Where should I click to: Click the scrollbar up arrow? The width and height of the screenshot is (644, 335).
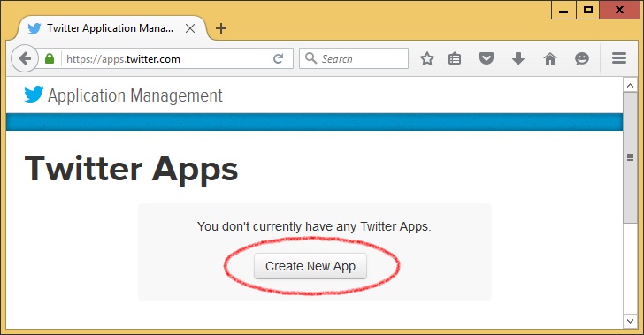630,86
